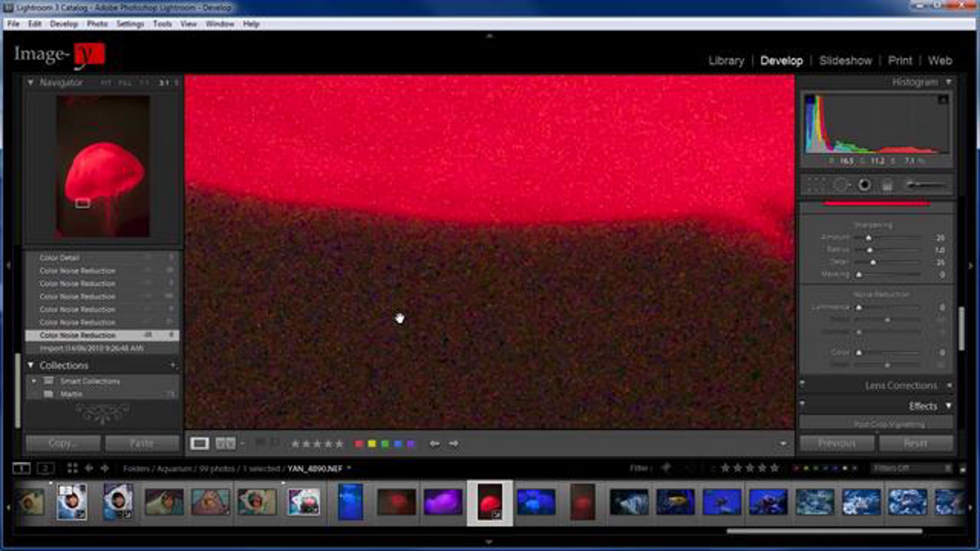Screen dimensions: 980x551
Task: Open the toolbar content dropdown arrow
Action: 783,444
